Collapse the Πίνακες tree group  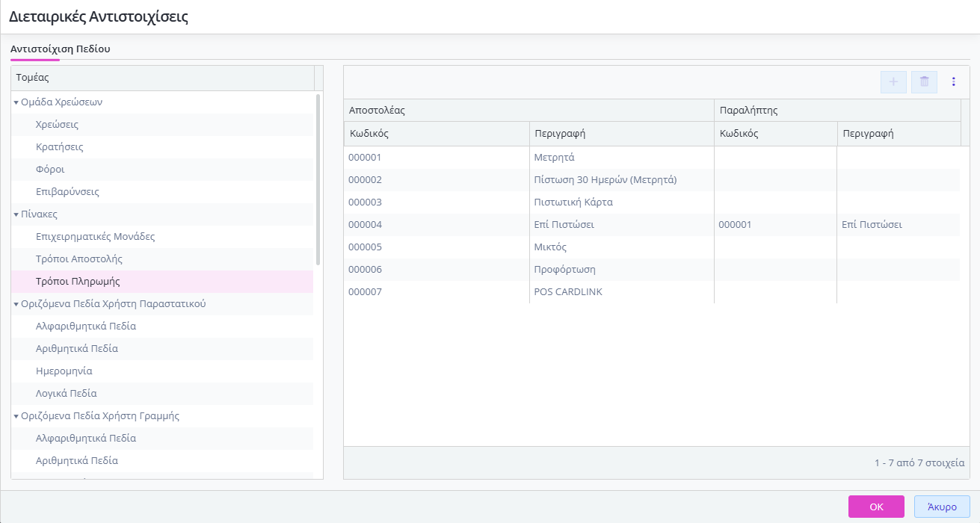pos(16,214)
